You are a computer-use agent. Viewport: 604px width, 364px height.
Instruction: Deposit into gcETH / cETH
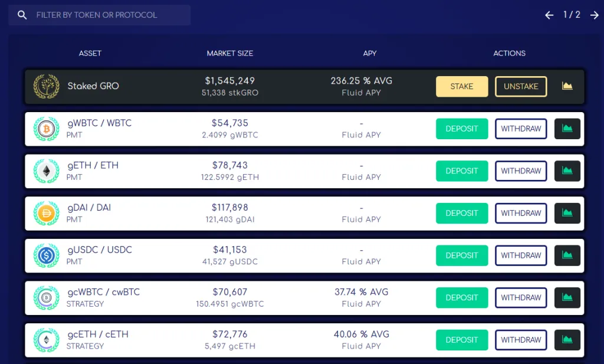[462, 340]
